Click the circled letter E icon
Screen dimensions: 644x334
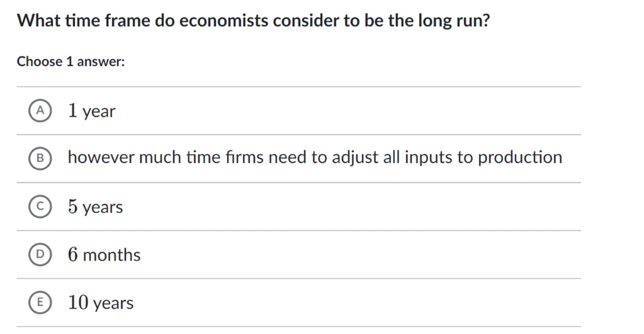tap(40, 302)
